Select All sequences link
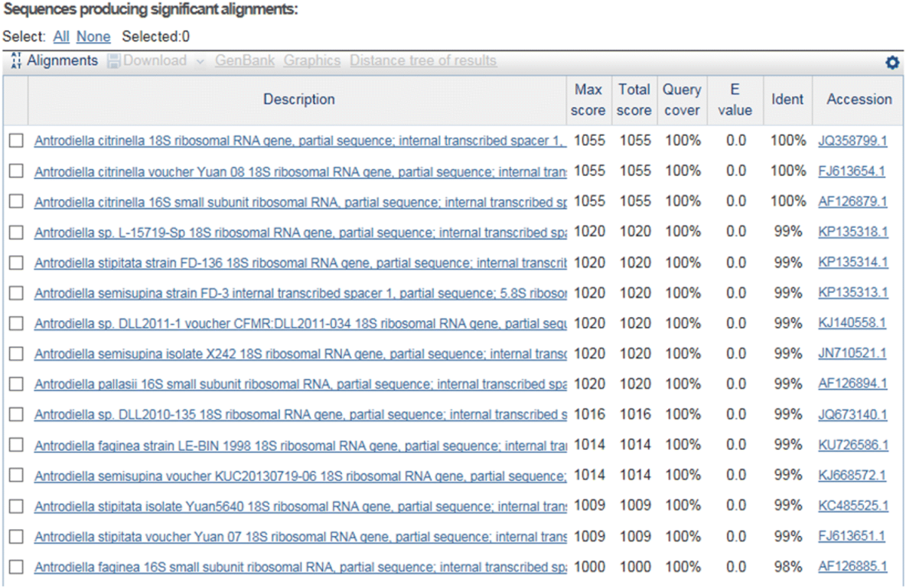Screen dimensions: 906x588 pos(61,36)
